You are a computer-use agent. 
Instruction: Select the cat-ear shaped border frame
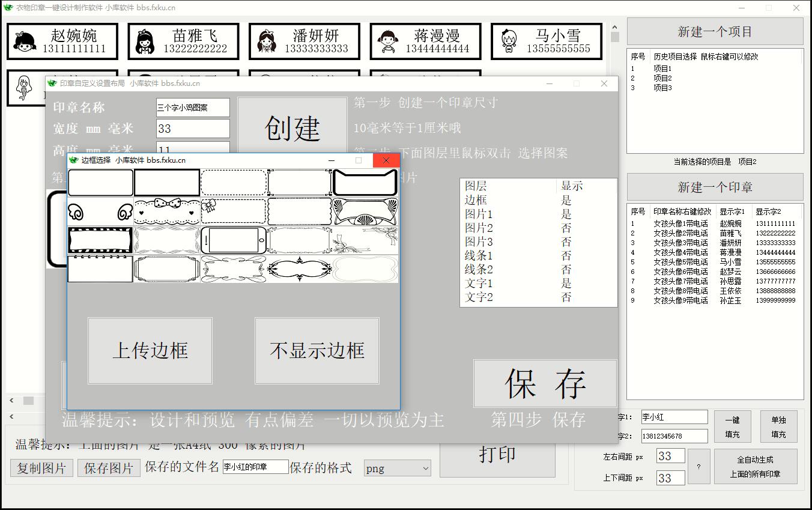point(365,183)
